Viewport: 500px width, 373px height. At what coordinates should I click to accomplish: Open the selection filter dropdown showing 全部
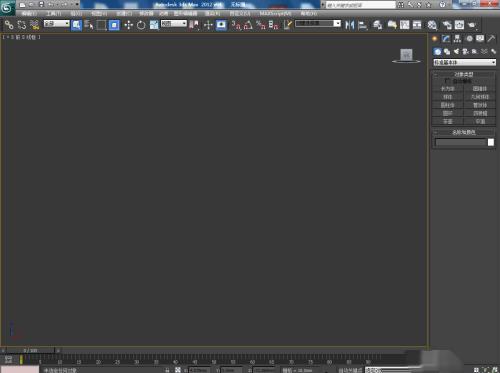pyautogui.click(x=57, y=24)
